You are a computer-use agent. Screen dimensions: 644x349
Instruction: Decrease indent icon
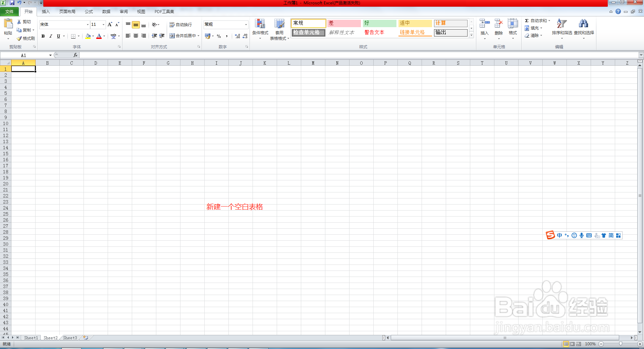pos(154,36)
